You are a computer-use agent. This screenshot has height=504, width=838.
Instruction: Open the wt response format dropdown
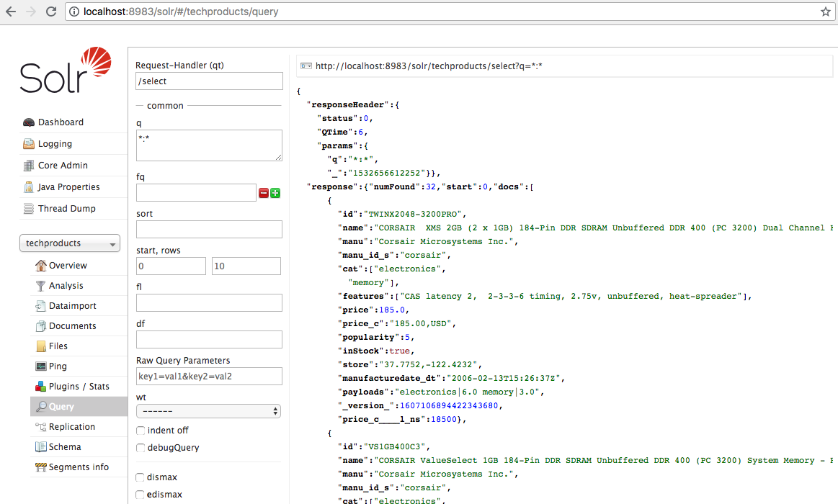[208, 411]
